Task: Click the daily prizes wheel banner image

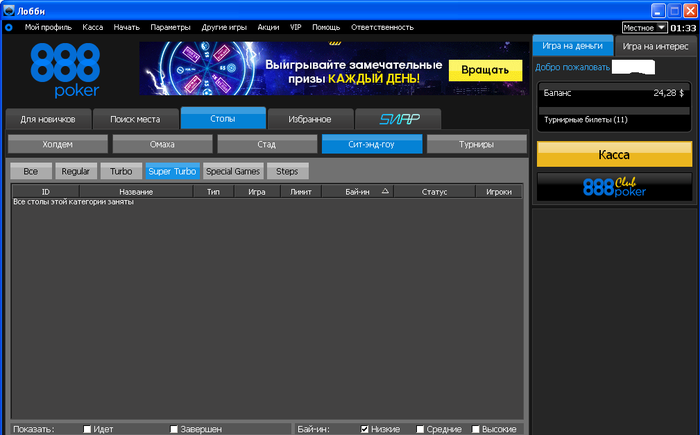Action: click(x=334, y=68)
